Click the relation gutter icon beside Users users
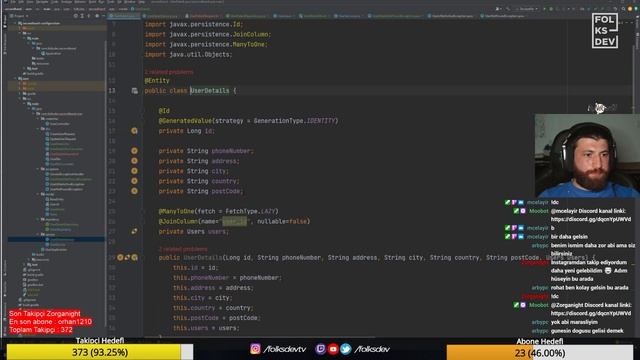The height and width of the screenshot is (360, 640). (134, 231)
